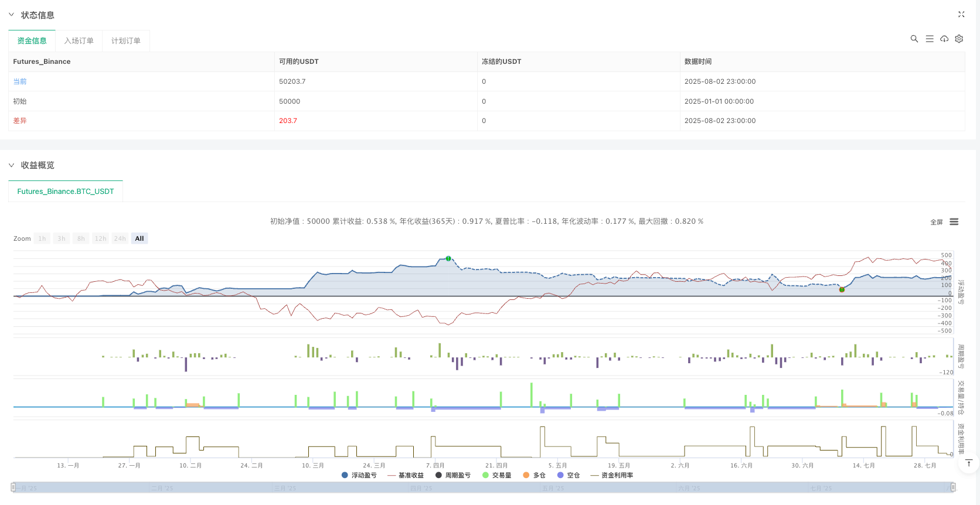The width and height of the screenshot is (980, 505).
Task: Click the green marker on equity curve
Action: click(448, 258)
